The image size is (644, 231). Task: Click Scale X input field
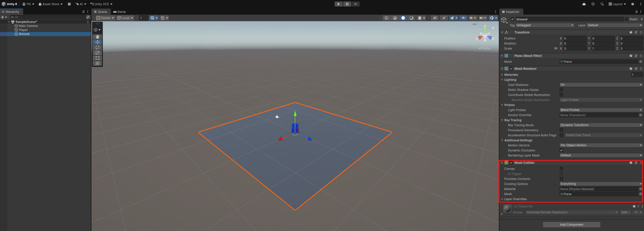tap(575, 48)
